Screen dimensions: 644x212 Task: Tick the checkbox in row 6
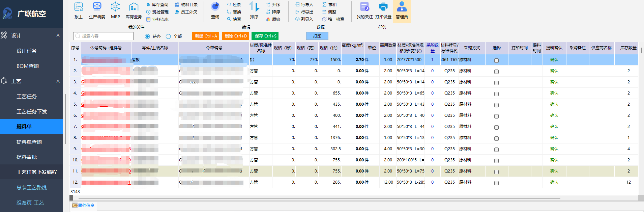coord(496,116)
